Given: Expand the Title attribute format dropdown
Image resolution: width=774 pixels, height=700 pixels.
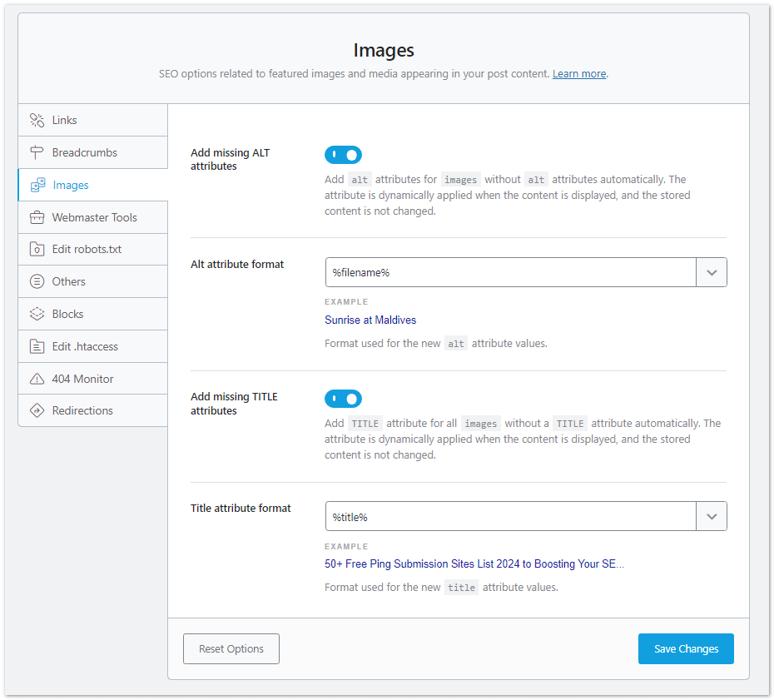Looking at the screenshot, I should click(712, 516).
